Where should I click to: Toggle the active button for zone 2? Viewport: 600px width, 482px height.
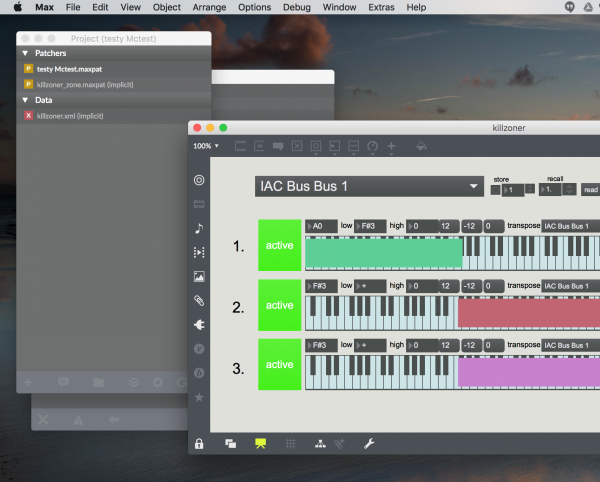[280, 305]
